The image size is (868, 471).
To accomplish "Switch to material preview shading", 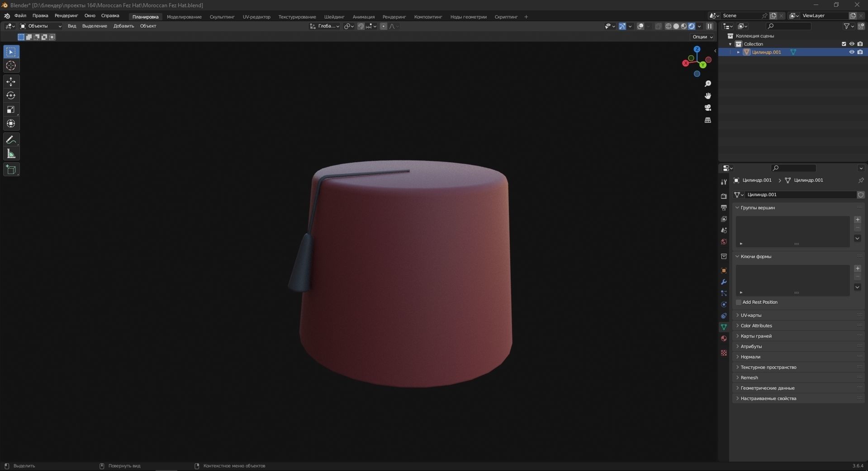I will [x=684, y=26].
